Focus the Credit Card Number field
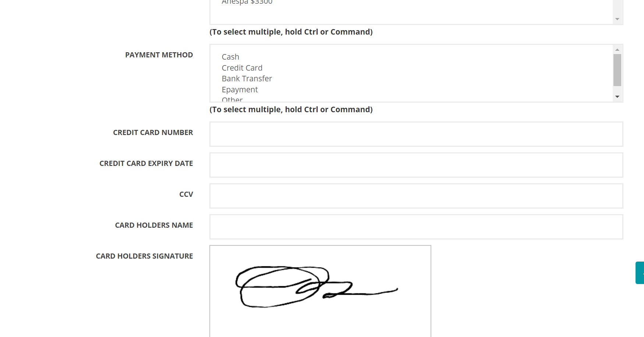This screenshot has height=337, width=644. tap(416, 134)
